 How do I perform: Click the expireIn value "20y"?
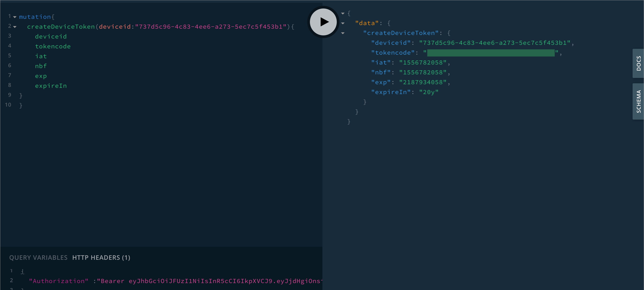429,92
